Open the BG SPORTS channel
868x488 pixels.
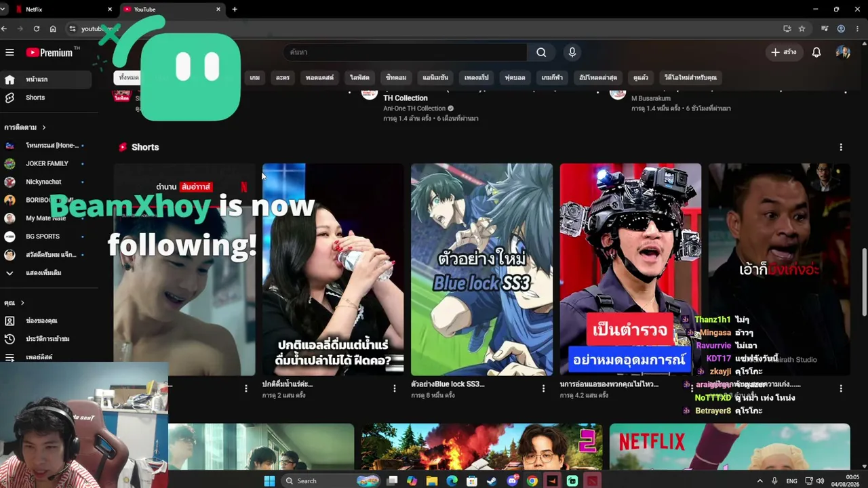[x=45, y=237]
